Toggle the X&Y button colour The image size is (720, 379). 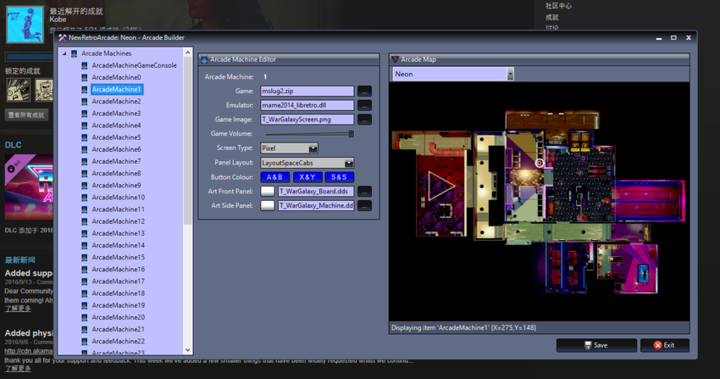307,177
